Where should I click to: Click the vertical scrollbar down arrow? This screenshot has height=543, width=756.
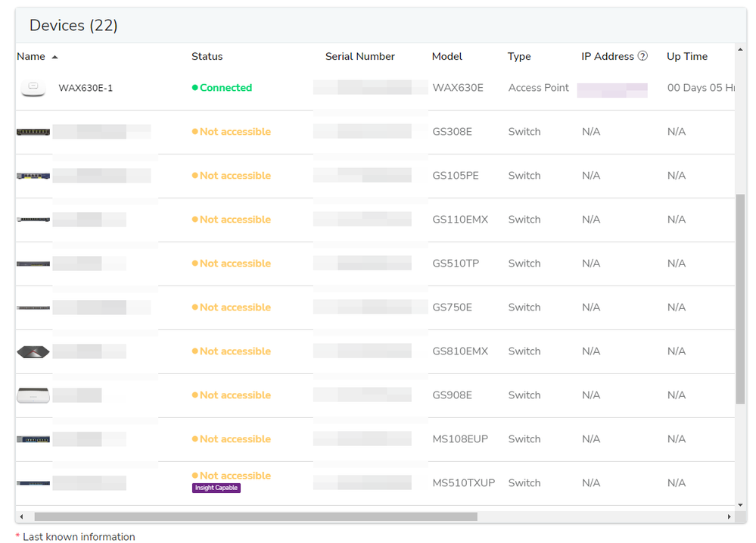(x=740, y=504)
